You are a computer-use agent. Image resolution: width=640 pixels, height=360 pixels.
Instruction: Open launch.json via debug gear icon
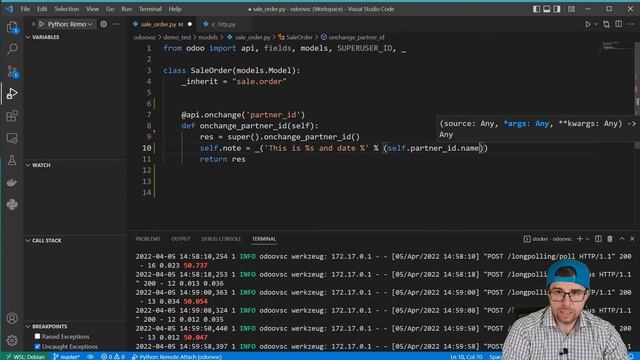pyautogui.click(x=104, y=24)
